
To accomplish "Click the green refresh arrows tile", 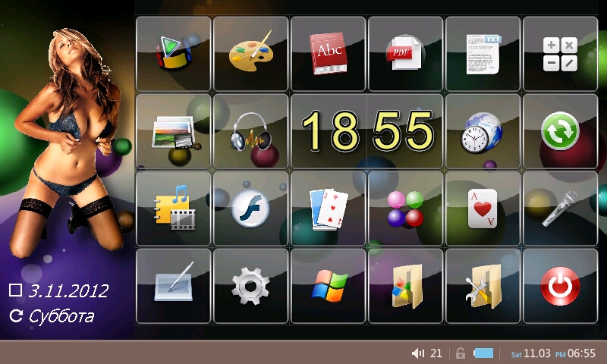I will (x=560, y=131).
